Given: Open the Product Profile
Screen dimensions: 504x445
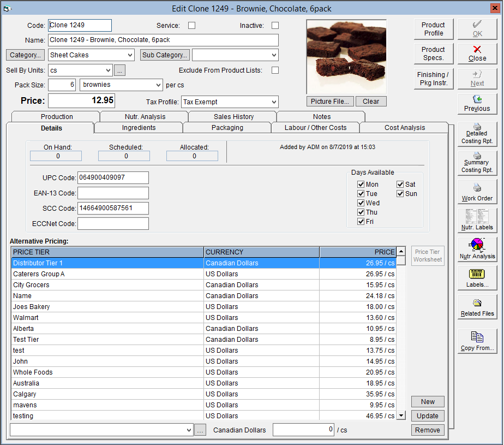Looking at the screenshot, I should click(x=433, y=29).
